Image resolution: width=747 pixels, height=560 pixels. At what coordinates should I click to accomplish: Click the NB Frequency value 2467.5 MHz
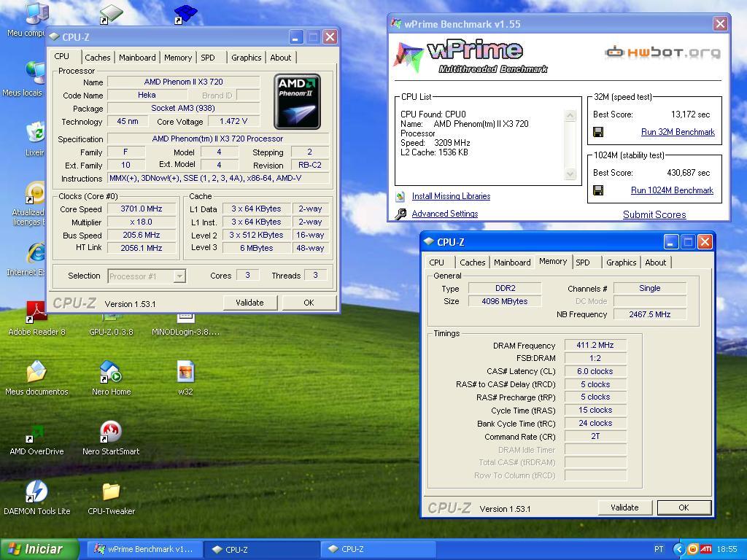click(650, 314)
